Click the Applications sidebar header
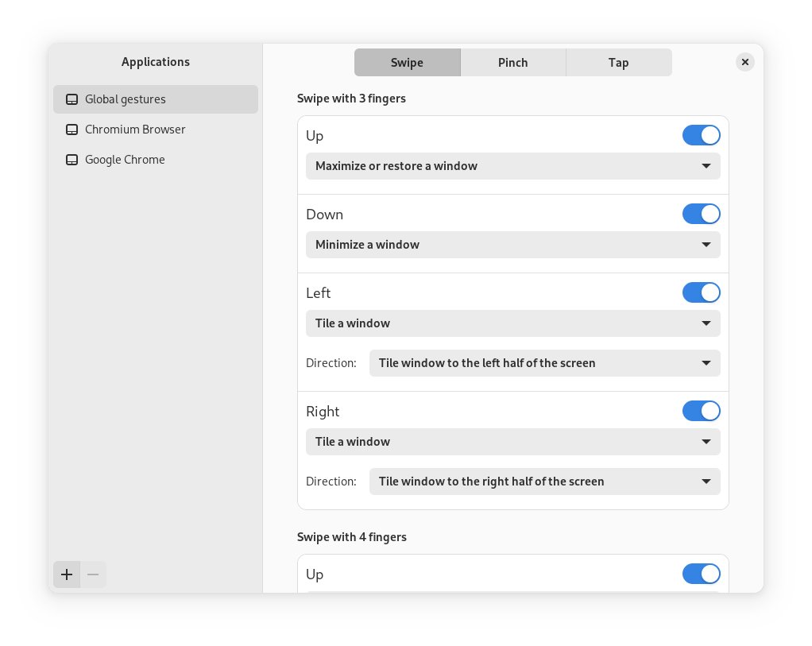 (x=156, y=62)
